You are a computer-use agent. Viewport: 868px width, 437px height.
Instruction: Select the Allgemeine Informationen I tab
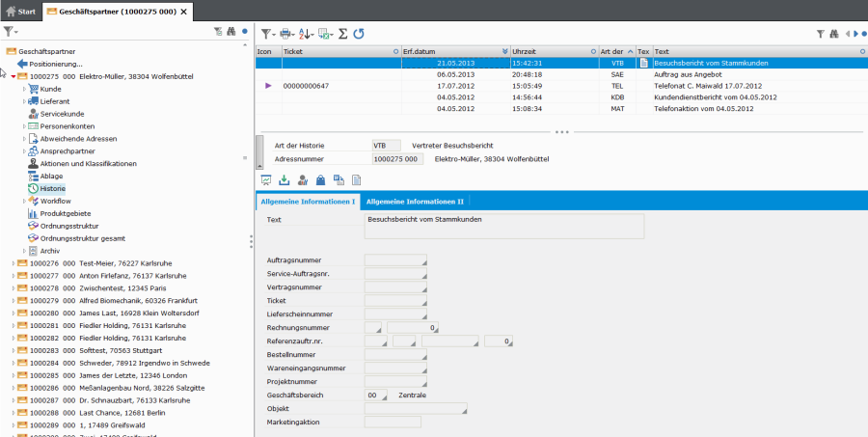pos(308,201)
